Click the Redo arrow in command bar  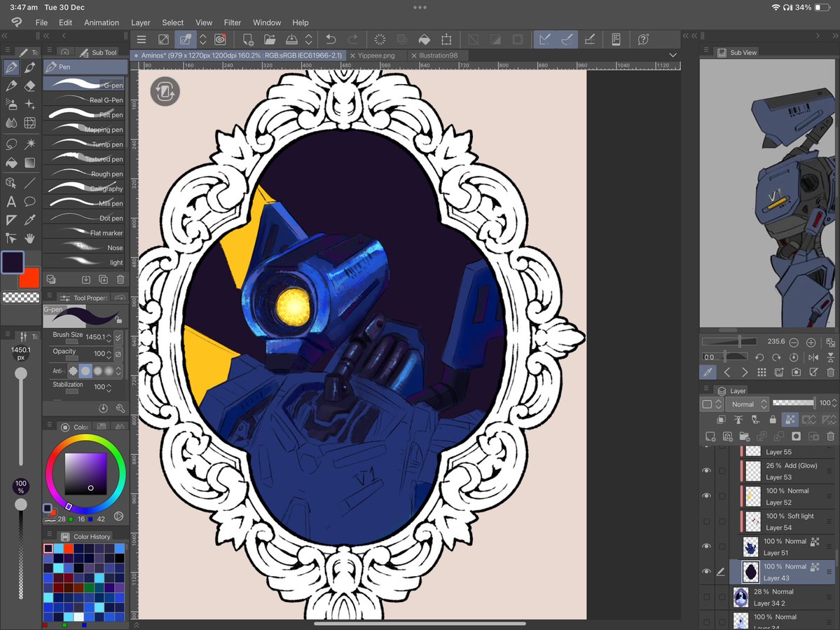[352, 39]
